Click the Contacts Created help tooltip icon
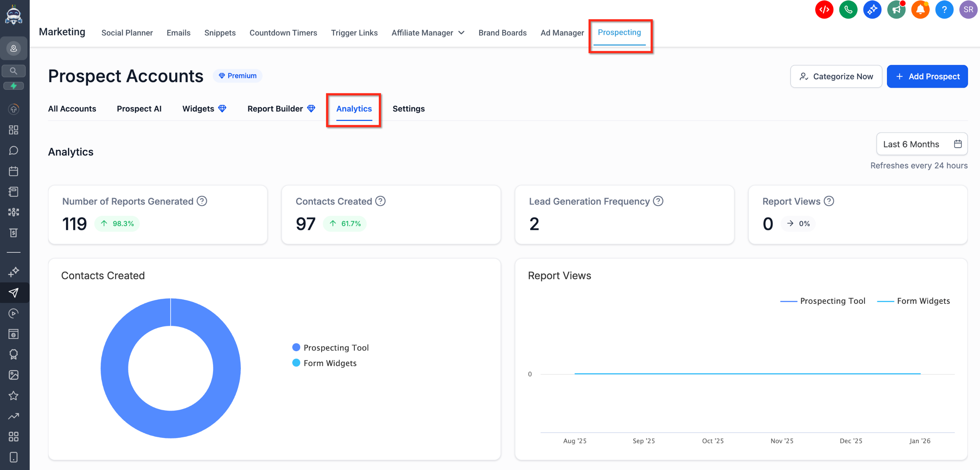 [380, 201]
